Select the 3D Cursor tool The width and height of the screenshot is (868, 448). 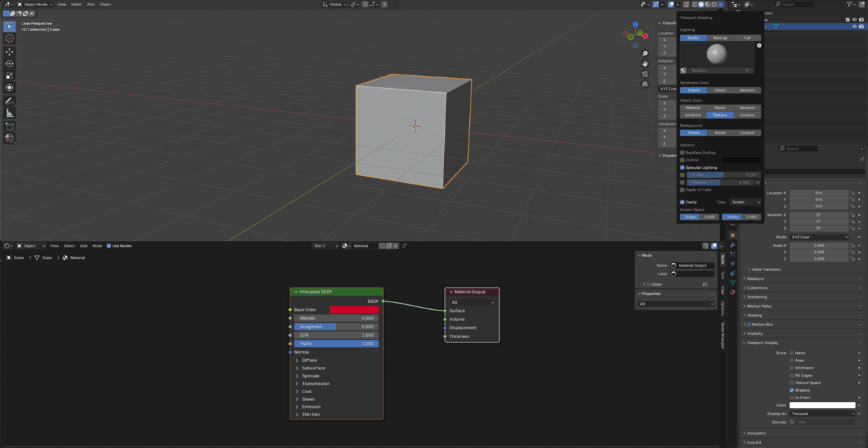click(9, 39)
